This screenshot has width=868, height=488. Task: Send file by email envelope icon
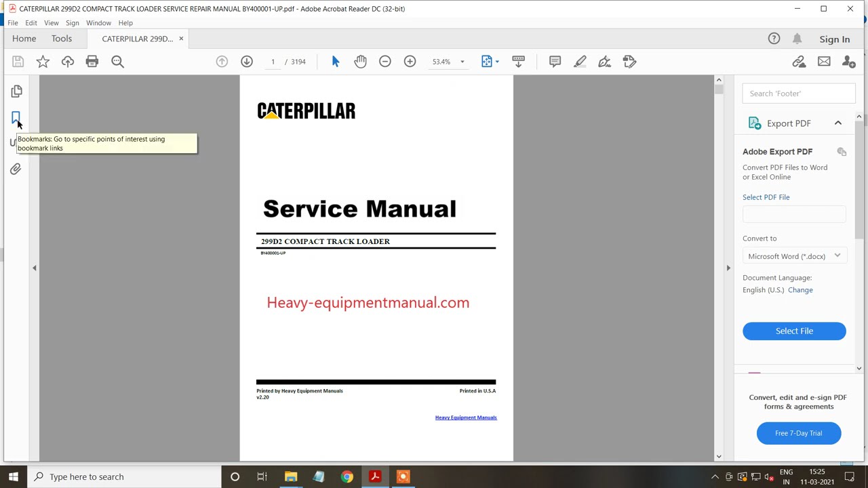824,62
